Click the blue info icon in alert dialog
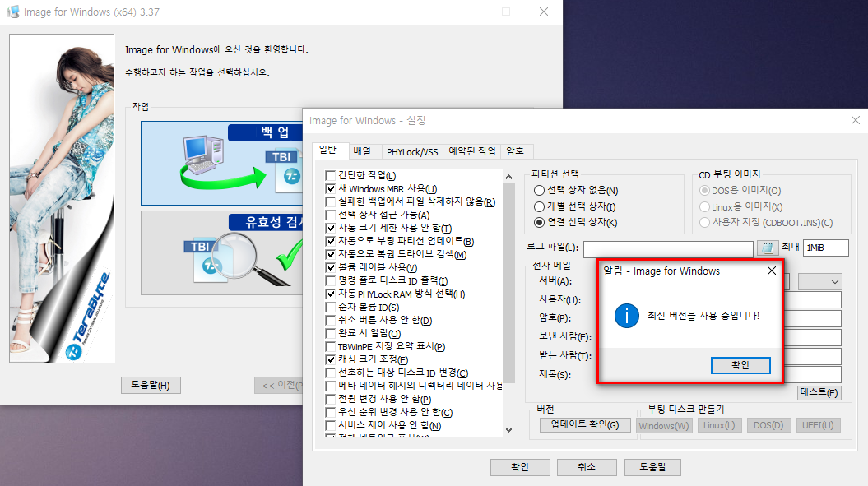868x486 pixels. tap(627, 316)
